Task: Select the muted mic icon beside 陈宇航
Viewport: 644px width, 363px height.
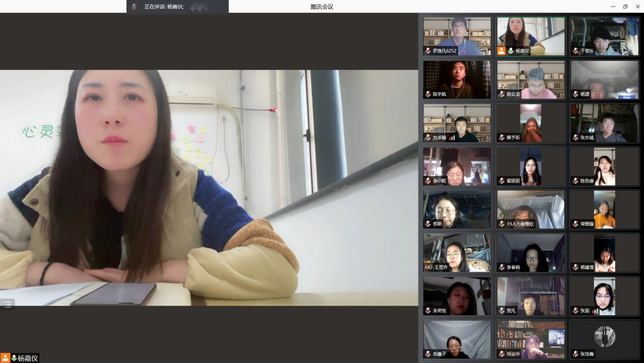Action: (428, 94)
